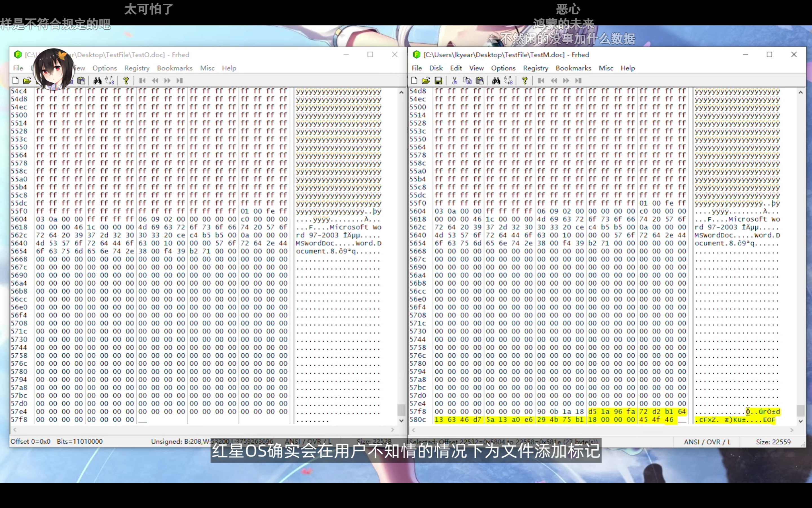Click Frhed app icon in TestM.doc title bar
This screenshot has width=812, height=508.
(x=416, y=54)
